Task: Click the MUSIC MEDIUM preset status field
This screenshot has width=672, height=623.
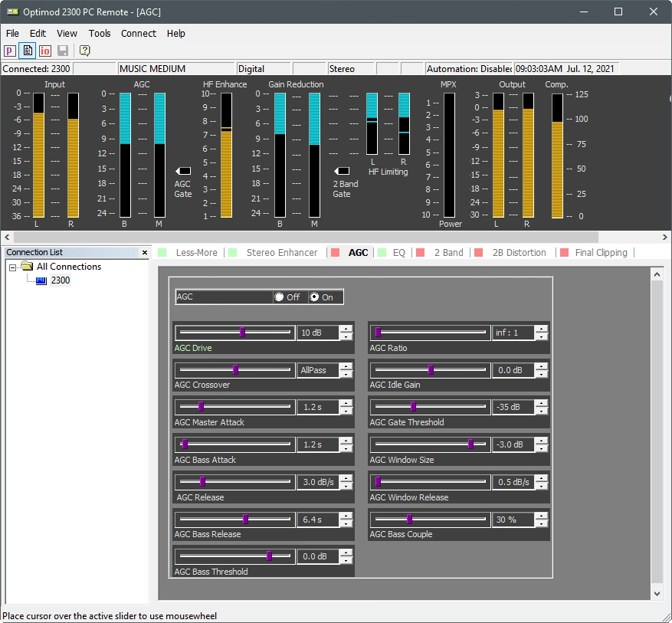Action: coord(176,68)
